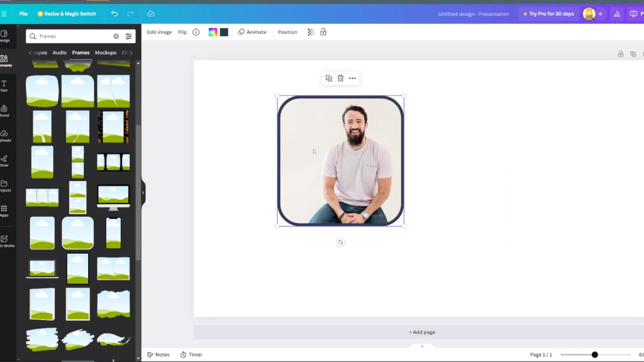Collapse the side panel with handle
The width and height of the screenshot is (644, 362).
143,193
